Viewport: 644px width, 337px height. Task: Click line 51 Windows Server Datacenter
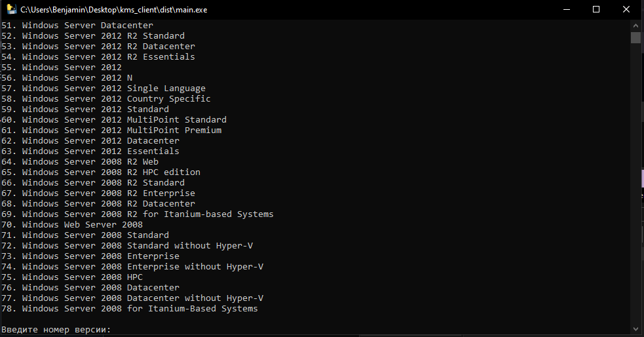tap(77, 26)
